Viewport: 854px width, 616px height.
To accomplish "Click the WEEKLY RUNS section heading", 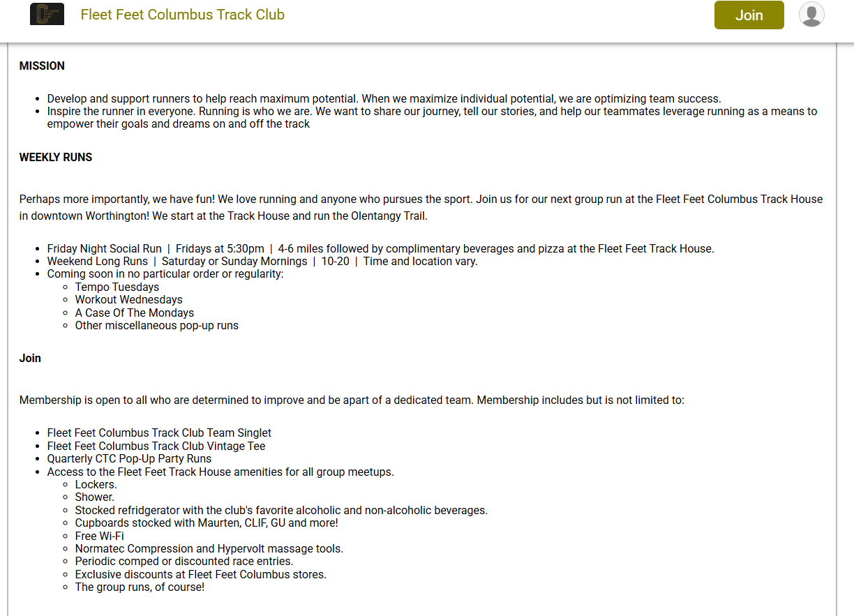I will click(56, 157).
